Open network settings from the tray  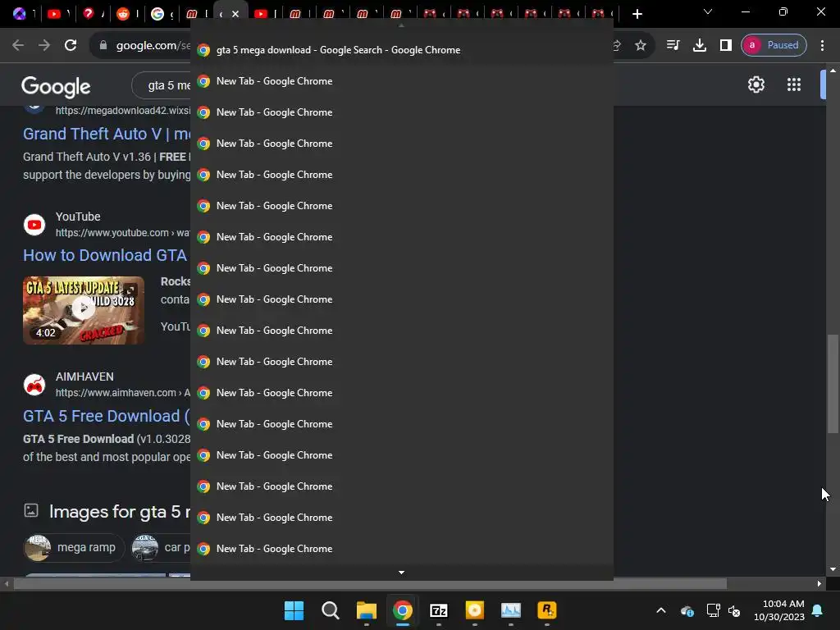[713, 610]
